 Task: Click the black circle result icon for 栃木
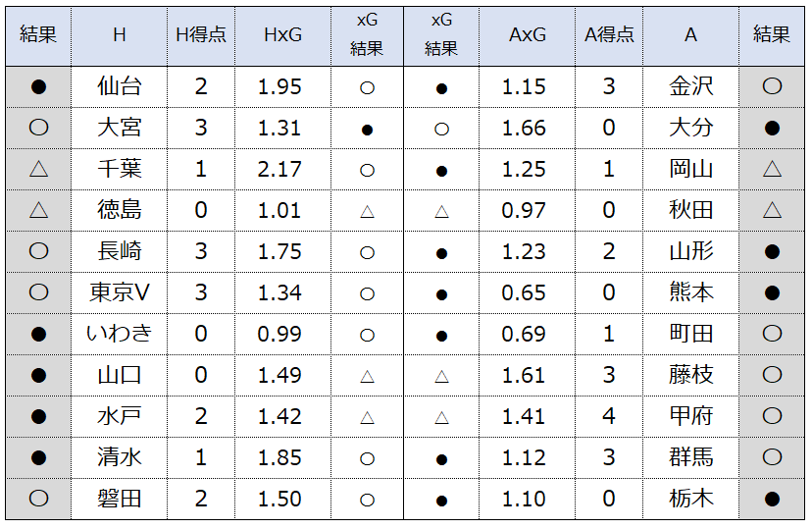pyautogui.click(x=772, y=499)
